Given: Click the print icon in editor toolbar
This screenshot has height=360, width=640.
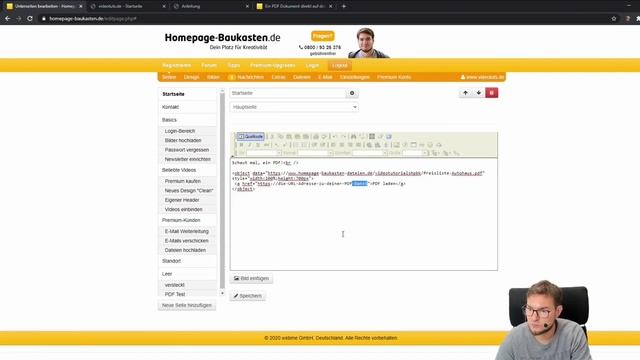Looking at the screenshot, I should 316,136.
